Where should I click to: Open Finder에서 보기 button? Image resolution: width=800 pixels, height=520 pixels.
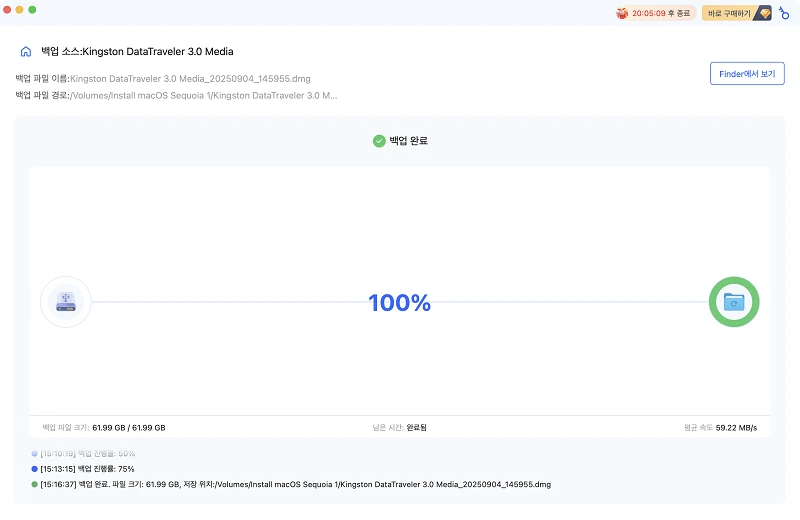(x=747, y=73)
